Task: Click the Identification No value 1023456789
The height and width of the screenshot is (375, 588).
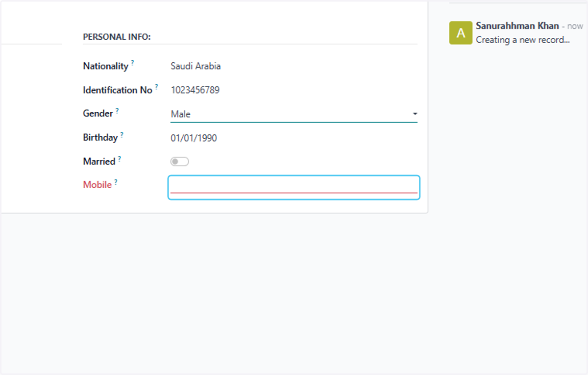Action: [195, 90]
